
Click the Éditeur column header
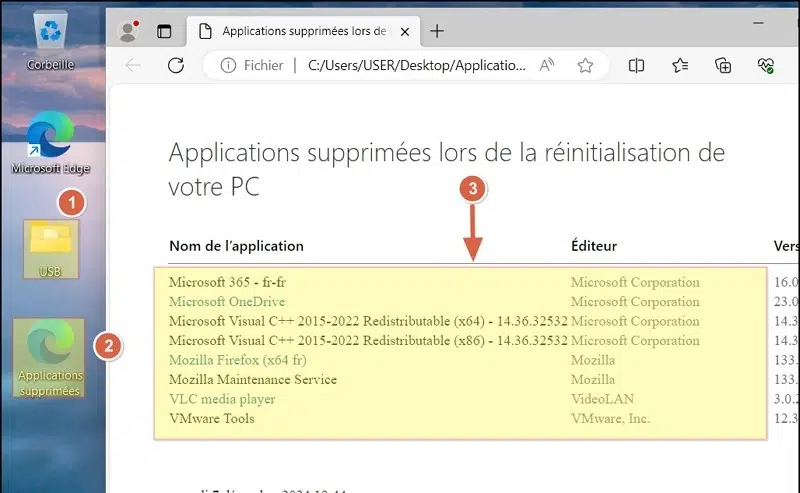[594, 246]
